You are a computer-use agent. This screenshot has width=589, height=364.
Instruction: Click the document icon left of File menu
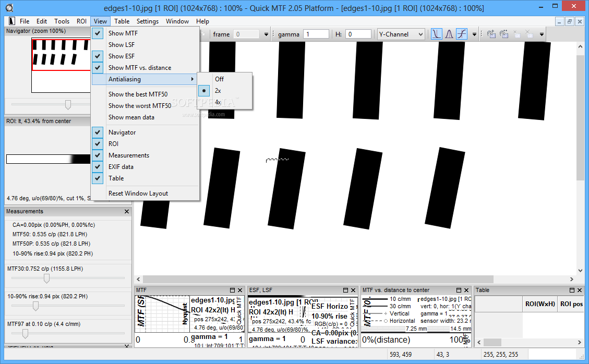pyautogui.click(x=11, y=21)
